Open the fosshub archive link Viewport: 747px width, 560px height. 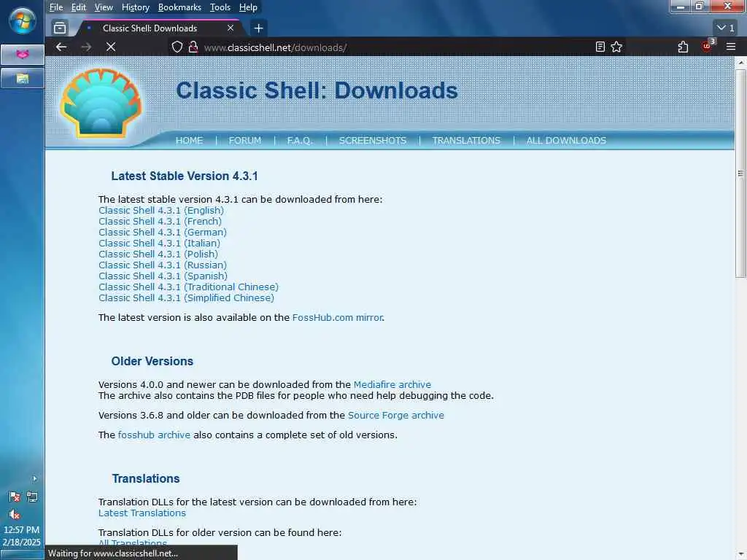point(154,435)
